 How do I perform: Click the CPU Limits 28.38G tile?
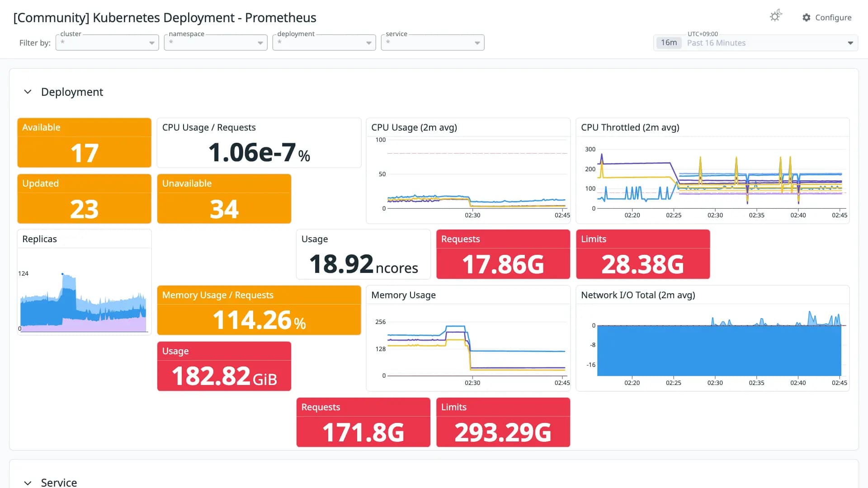coord(643,254)
